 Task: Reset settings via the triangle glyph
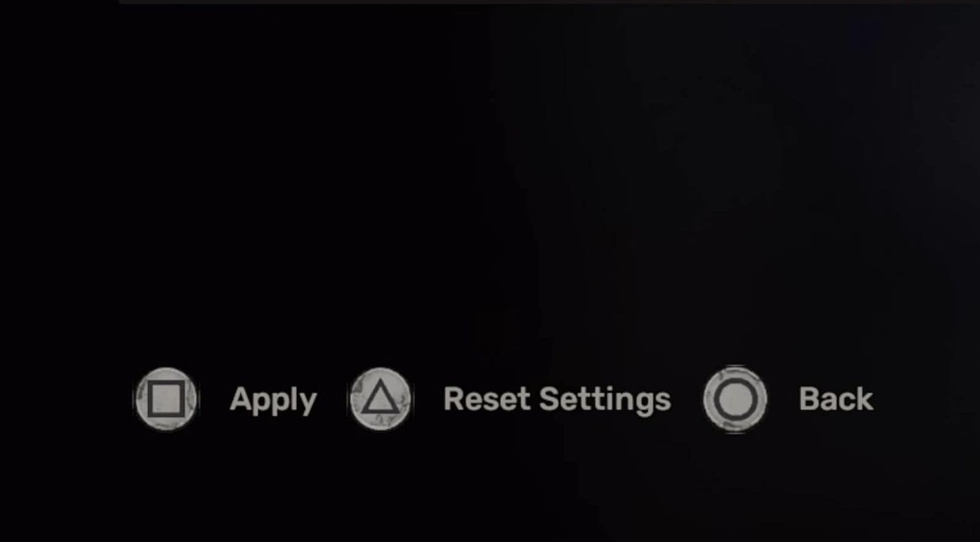coord(380,399)
